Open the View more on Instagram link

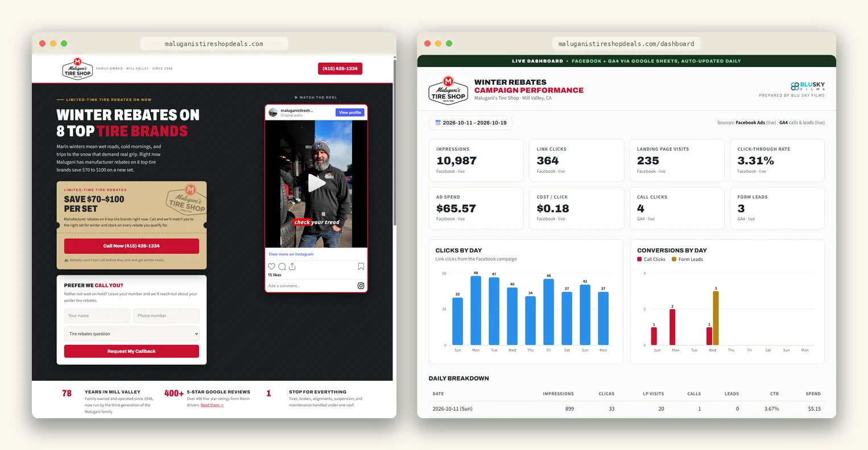click(291, 254)
